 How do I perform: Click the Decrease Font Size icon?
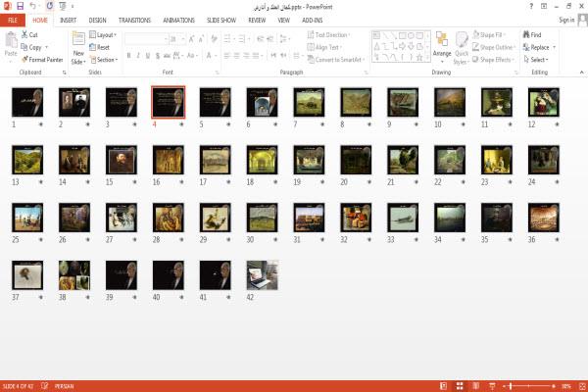[201, 39]
